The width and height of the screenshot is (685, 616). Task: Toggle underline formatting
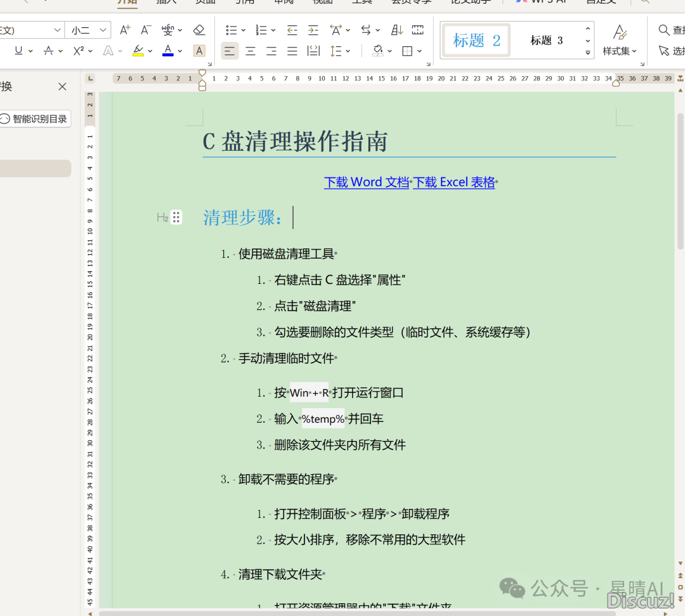click(18, 51)
